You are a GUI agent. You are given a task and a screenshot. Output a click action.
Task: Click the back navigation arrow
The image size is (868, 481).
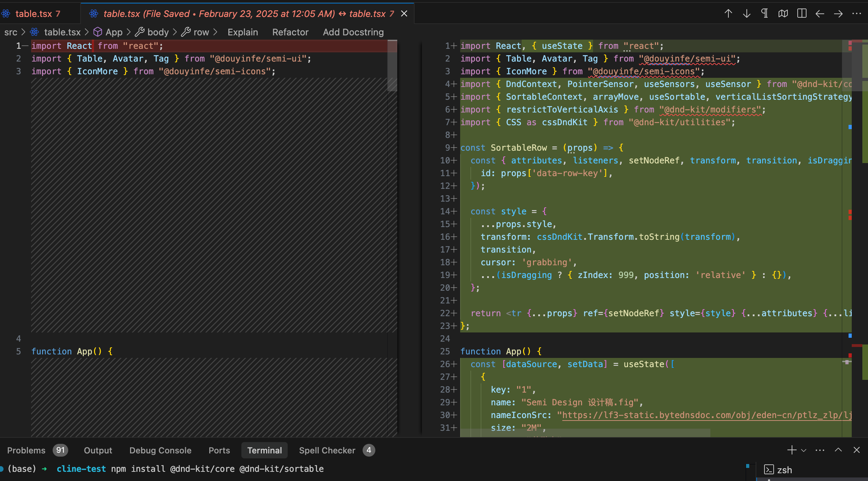click(x=820, y=13)
